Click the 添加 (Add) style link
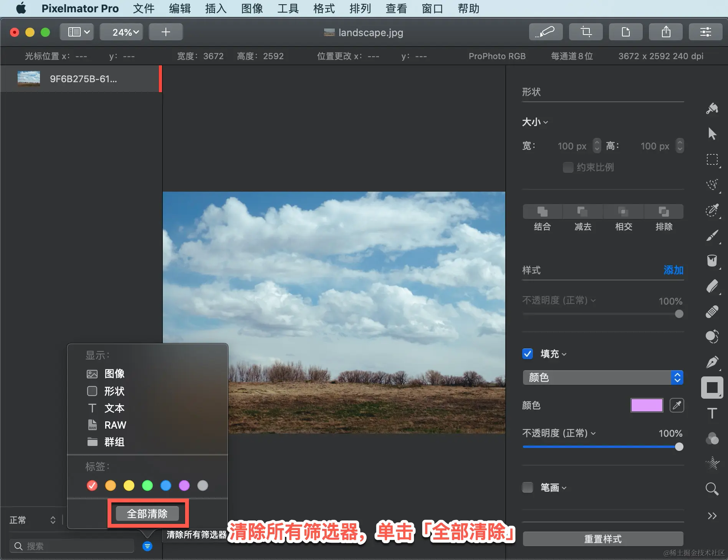This screenshot has height=560, width=728. 673,270
